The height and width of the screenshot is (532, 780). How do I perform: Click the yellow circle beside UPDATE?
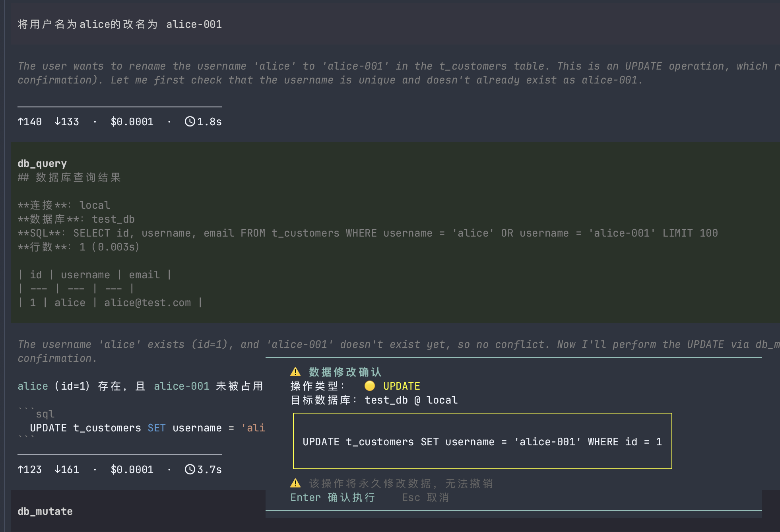point(370,386)
